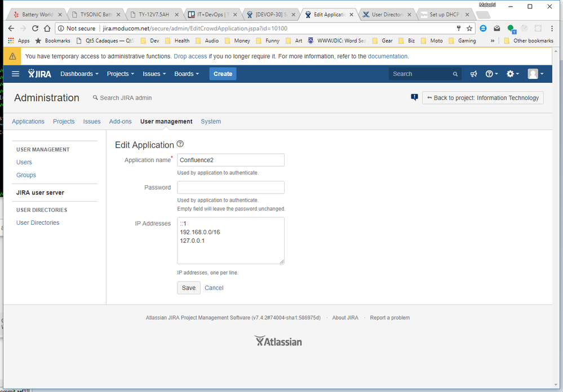The width and height of the screenshot is (563, 392).
Task: Click inside the IP Addresses textarea
Action: [x=231, y=240]
